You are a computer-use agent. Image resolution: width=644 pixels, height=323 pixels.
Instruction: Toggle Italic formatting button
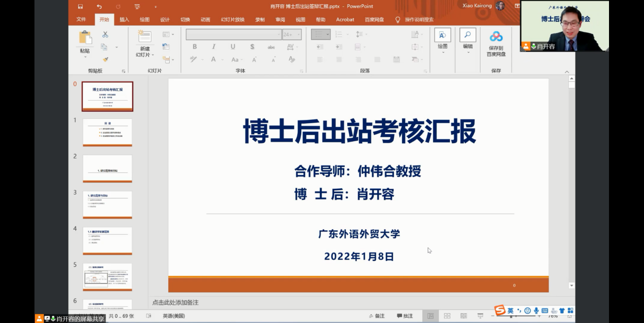[214, 46]
